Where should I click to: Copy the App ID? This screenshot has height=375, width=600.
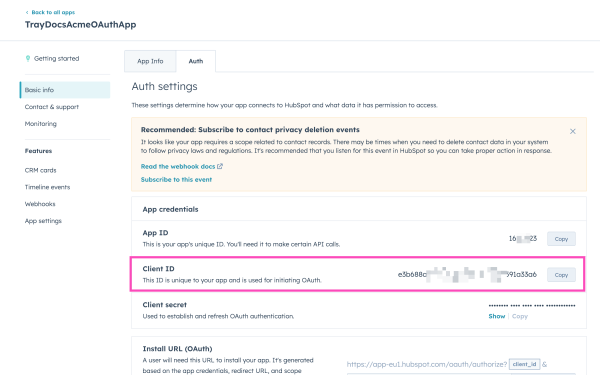point(561,239)
